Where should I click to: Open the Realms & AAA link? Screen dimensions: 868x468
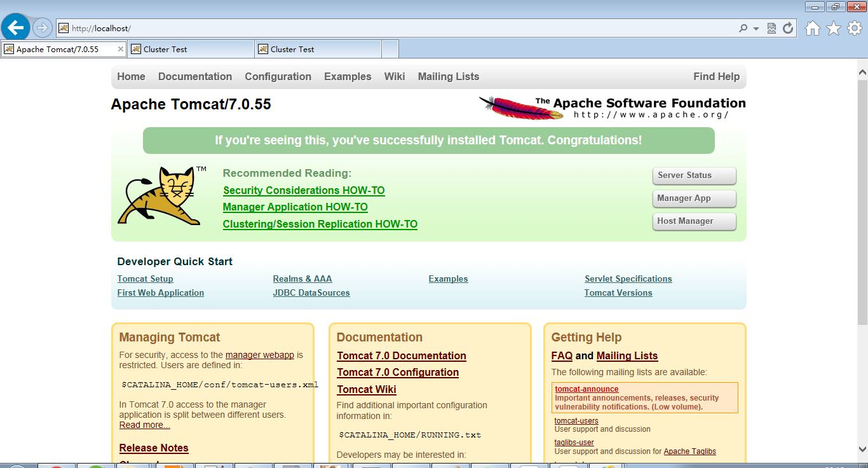(302, 279)
